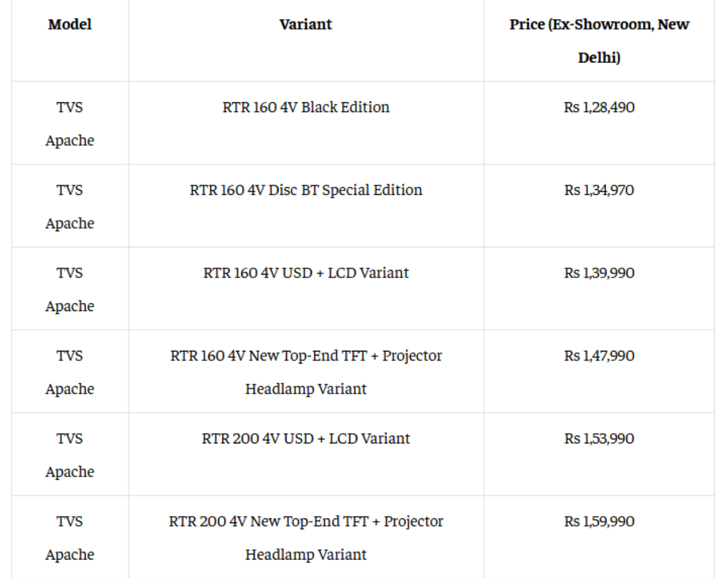
Task: Select RTR 160 4V Disc BT Special Edition
Action: pos(306,190)
